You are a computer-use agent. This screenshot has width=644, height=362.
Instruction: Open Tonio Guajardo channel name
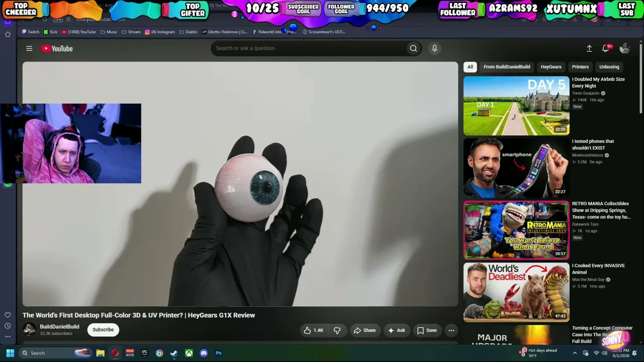586,93
